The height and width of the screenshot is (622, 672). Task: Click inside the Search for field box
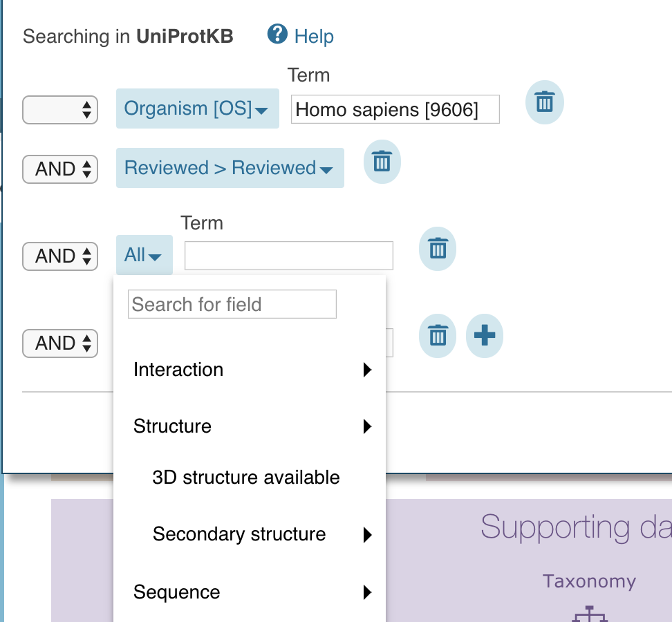[x=232, y=304]
